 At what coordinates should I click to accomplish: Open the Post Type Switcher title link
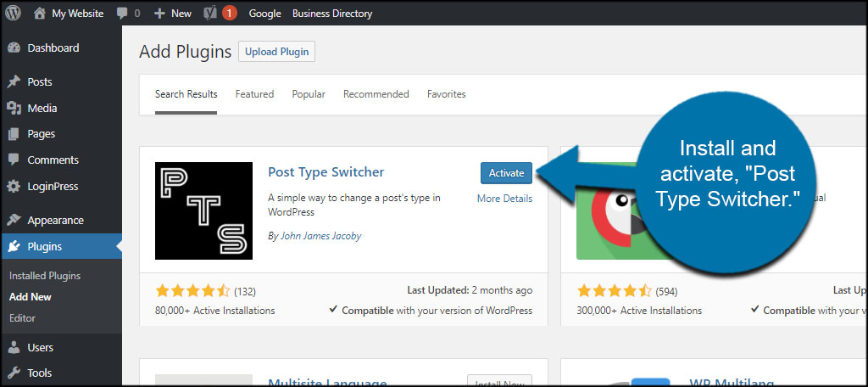click(326, 172)
